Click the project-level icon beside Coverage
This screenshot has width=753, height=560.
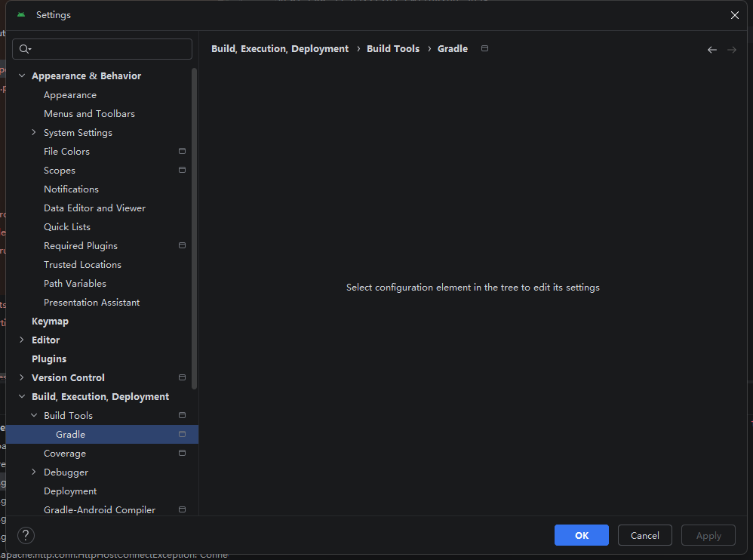[x=182, y=453]
